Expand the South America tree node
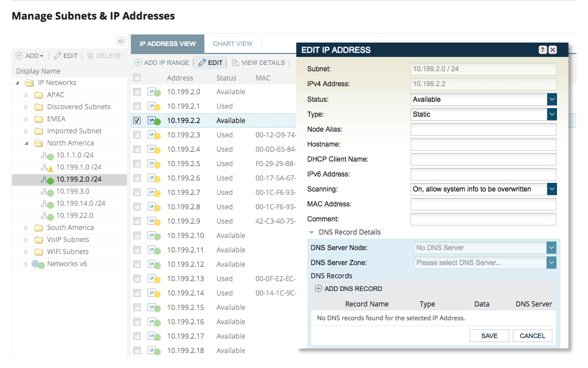 point(25,227)
